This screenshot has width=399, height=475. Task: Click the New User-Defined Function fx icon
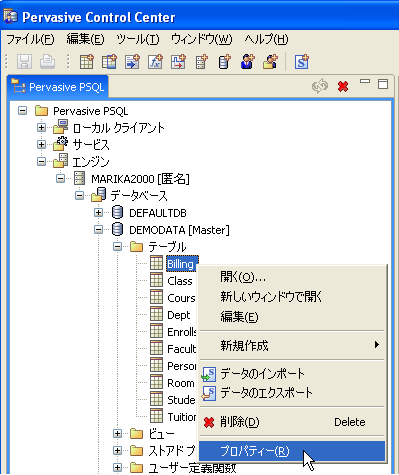click(155, 62)
